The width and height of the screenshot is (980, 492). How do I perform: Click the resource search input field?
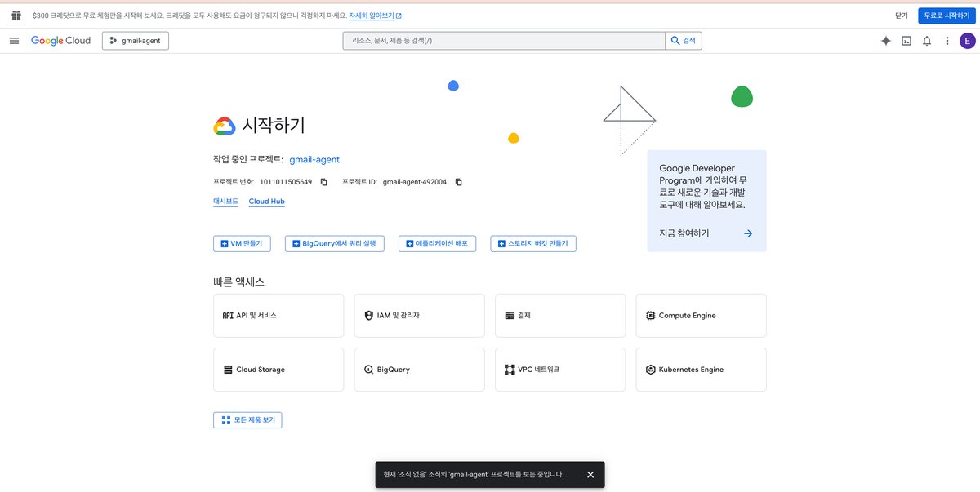pyautogui.click(x=504, y=39)
